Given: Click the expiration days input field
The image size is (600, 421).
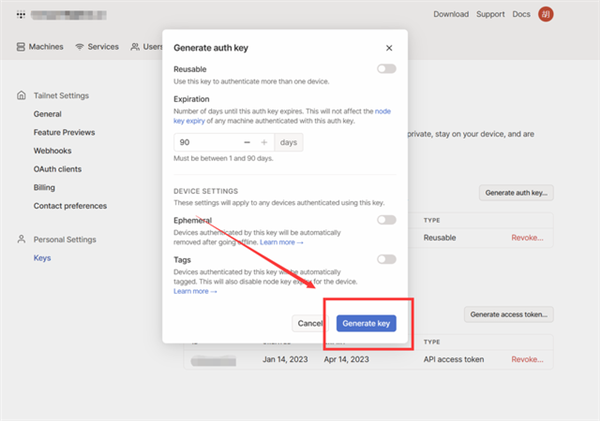Looking at the screenshot, I should (x=205, y=143).
